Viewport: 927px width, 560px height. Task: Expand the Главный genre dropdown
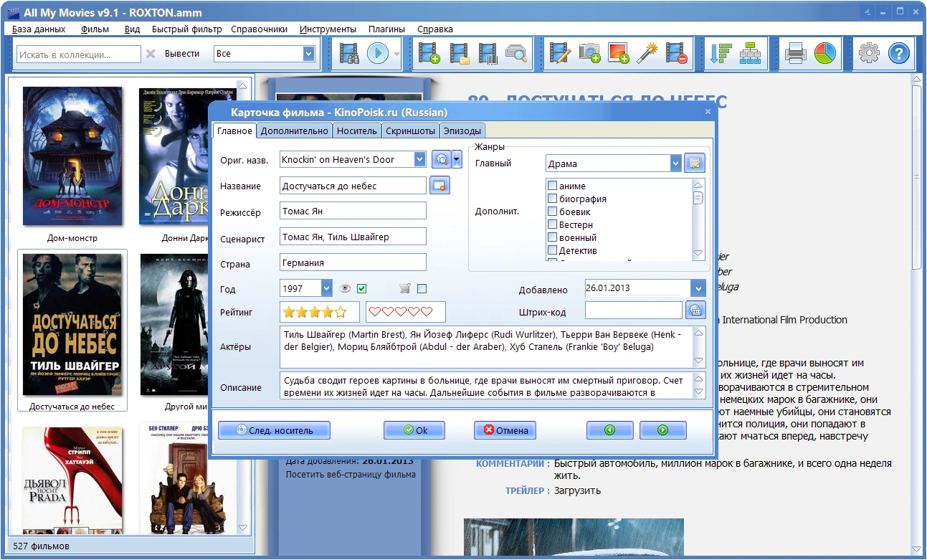[x=675, y=163]
